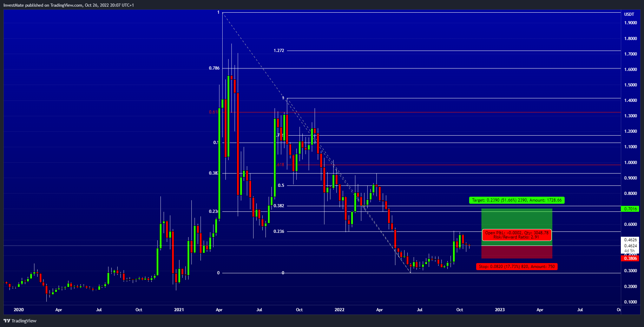Screen dimensions: 644x327
Task: Click the 0.786 Fibonacci level label
Action: point(214,68)
